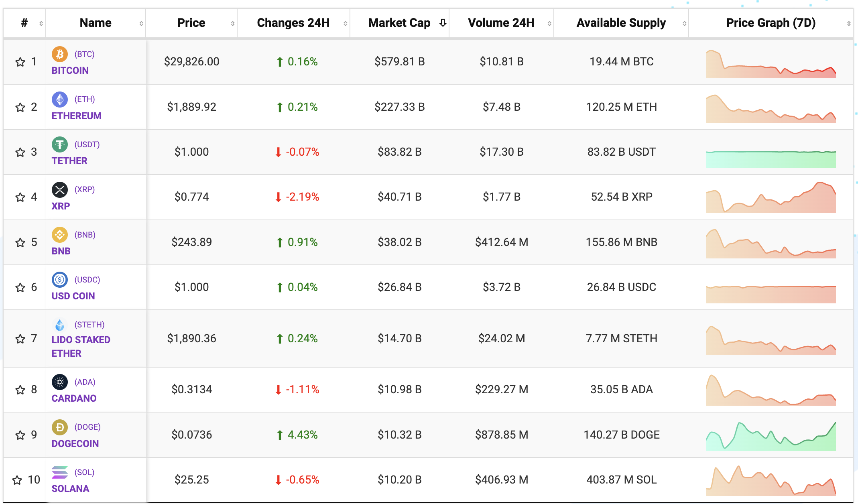The image size is (858, 504).
Task: Star Bitcoin as a favorite
Action: pos(20,62)
